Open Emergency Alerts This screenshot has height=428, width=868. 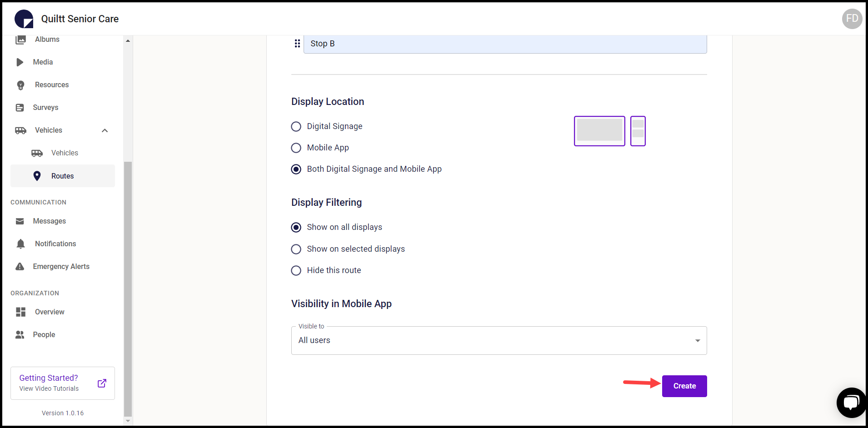61,267
